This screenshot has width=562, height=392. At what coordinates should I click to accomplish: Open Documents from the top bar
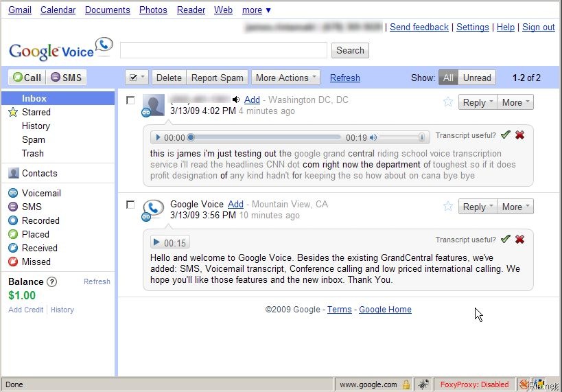point(108,10)
